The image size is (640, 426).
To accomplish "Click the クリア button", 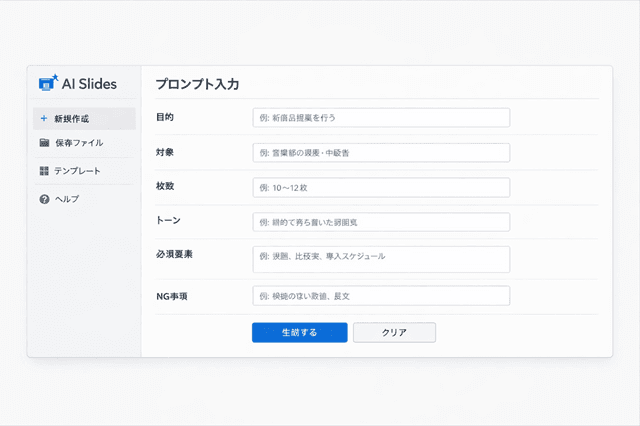I will 394,333.
